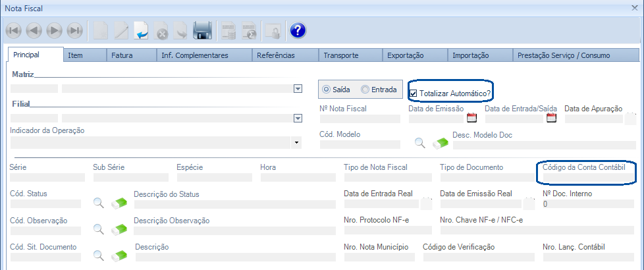Click the Espécie input field
644x270 pixels.
215,178
